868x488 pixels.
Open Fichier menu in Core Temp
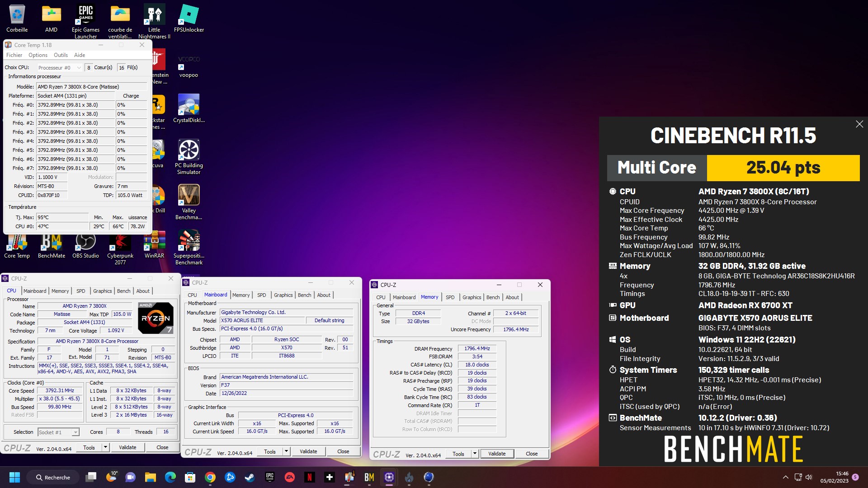click(x=14, y=55)
